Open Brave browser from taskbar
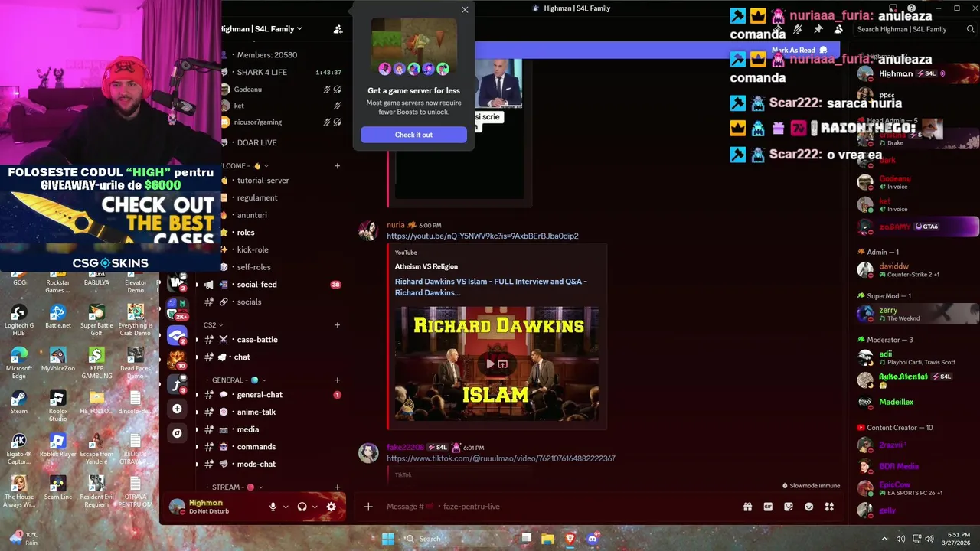The image size is (980, 551). (x=570, y=539)
